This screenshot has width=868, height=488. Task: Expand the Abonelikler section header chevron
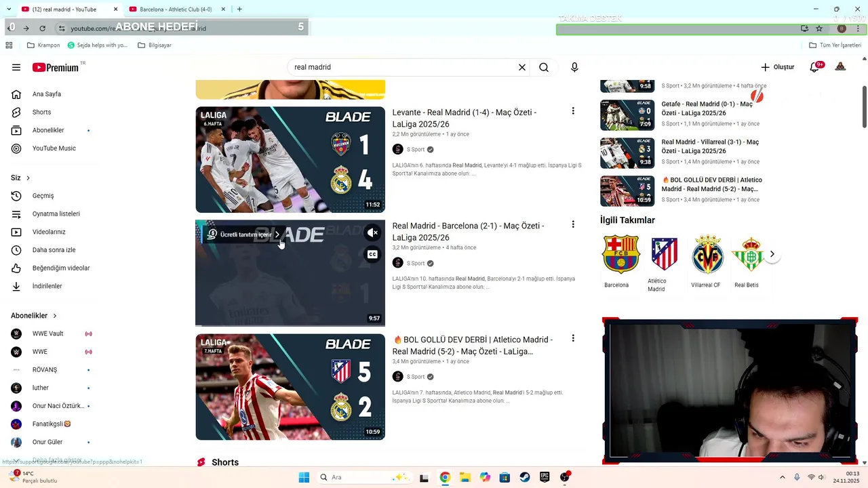coord(55,316)
